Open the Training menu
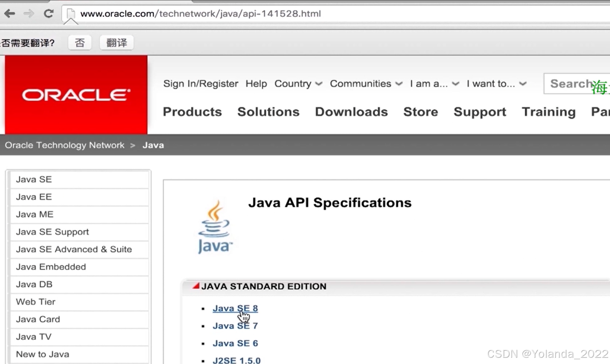610x364 pixels. pos(548,112)
